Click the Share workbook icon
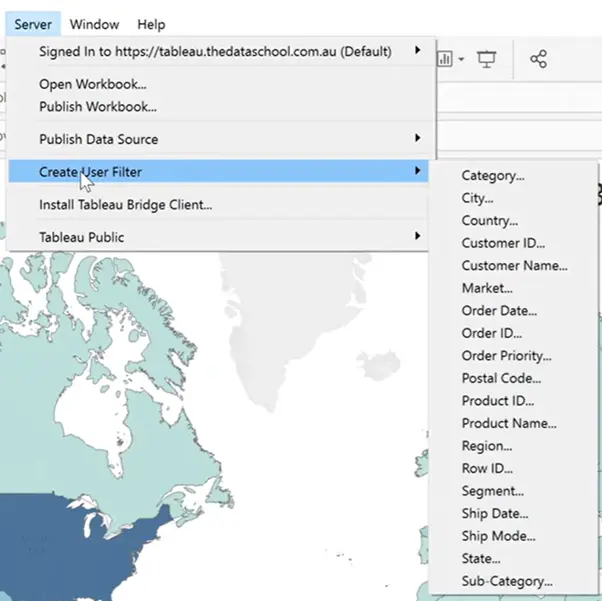Screen dimensions: 602x601 pyautogui.click(x=538, y=60)
